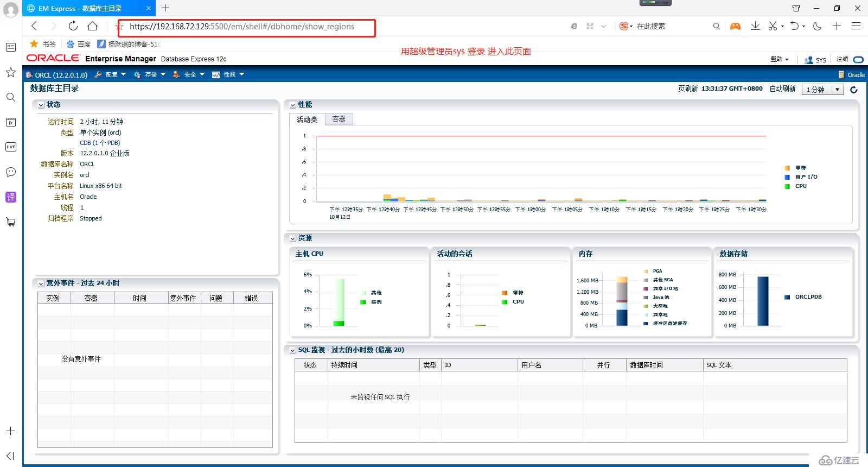This screenshot has height=467, width=868.
Task: Select the 数据库时间 column header
Action: tap(665, 365)
